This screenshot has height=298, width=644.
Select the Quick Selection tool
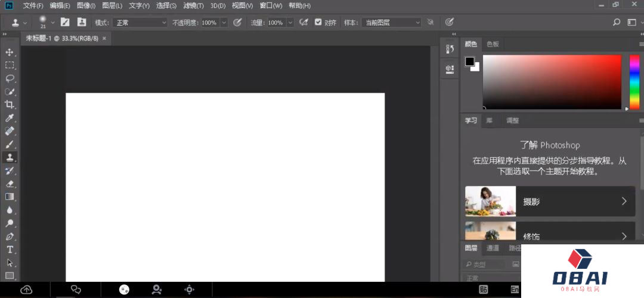pyautogui.click(x=10, y=92)
